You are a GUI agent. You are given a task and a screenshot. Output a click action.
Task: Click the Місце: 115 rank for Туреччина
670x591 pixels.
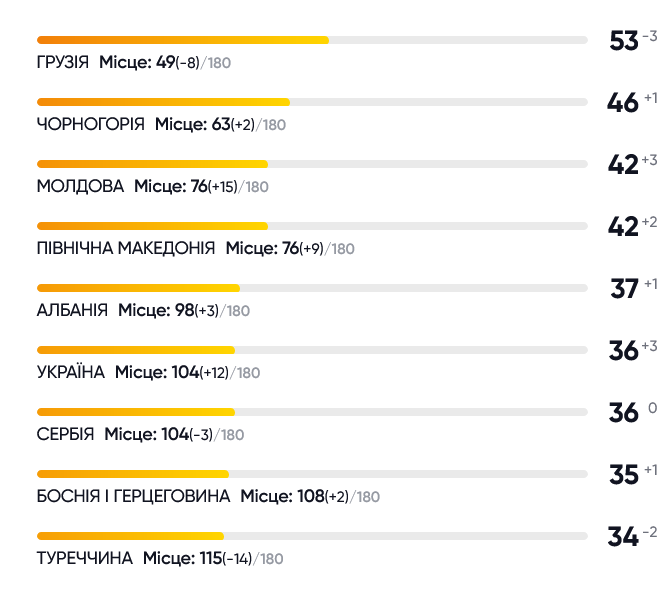click(182, 558)
